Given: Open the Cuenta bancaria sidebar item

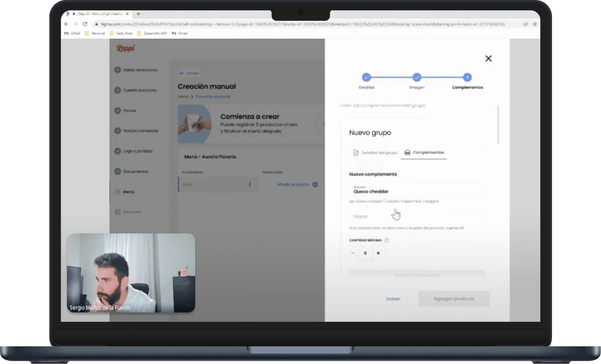Looking at the screenshot, I should point(136,90).
